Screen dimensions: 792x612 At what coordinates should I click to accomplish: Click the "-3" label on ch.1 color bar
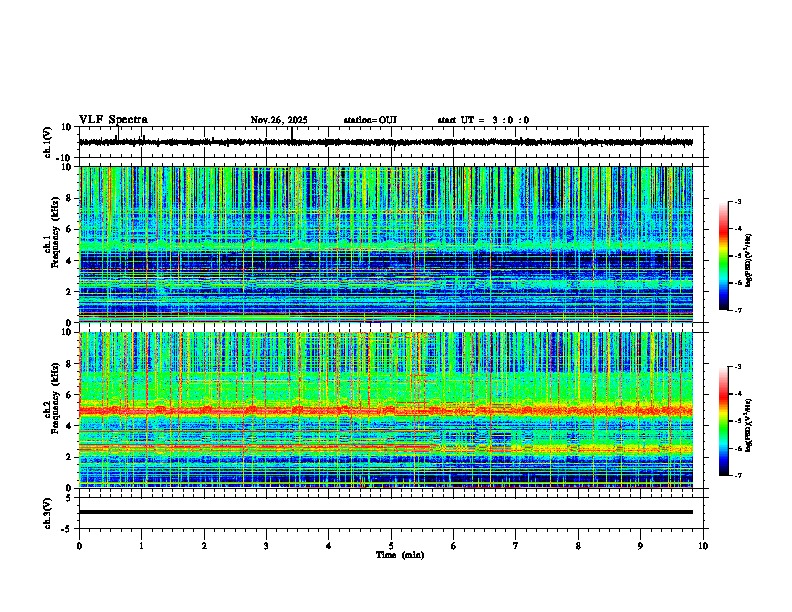coord(737,201)
